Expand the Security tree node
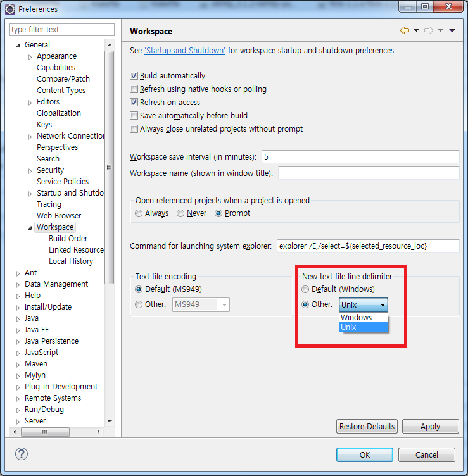The image size is (468, 476). click(30, 171)
